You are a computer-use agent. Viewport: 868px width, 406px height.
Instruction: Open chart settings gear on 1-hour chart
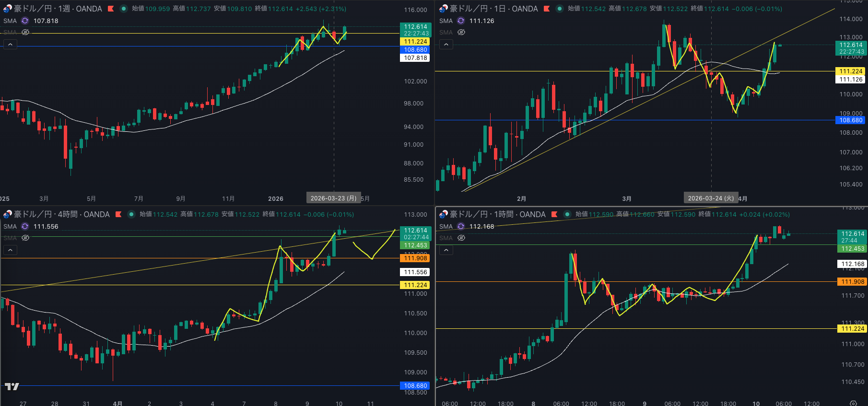pyautogui.click(x=853, y=403)
